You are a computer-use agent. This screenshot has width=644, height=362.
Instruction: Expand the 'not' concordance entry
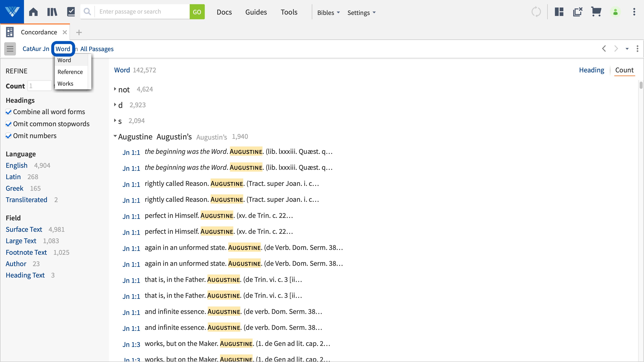[x=115, y=89]
